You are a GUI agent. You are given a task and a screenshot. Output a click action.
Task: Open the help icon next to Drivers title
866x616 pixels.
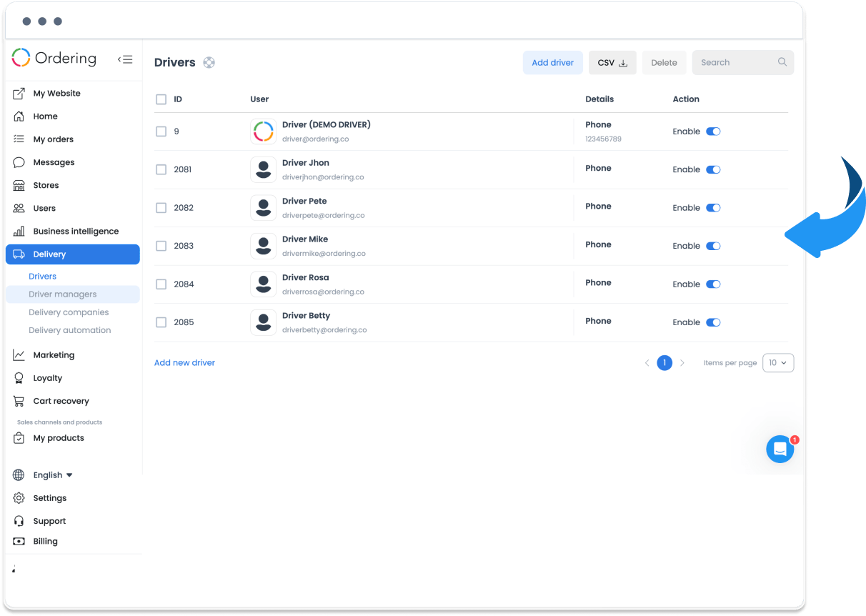click(x=209, y=62)
